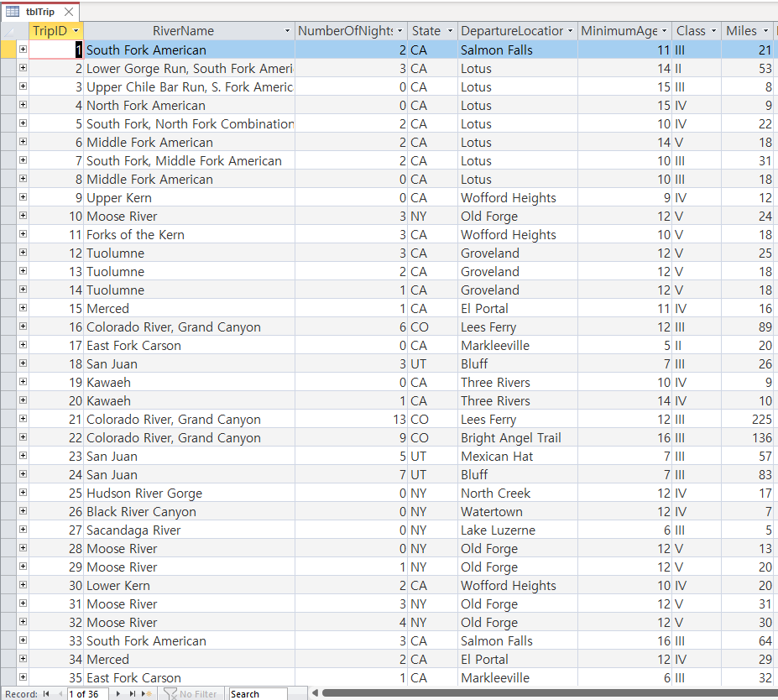Go to last record navigation button
The width and height of the screenshot is (778, 700).
click(x=132, y=693)
